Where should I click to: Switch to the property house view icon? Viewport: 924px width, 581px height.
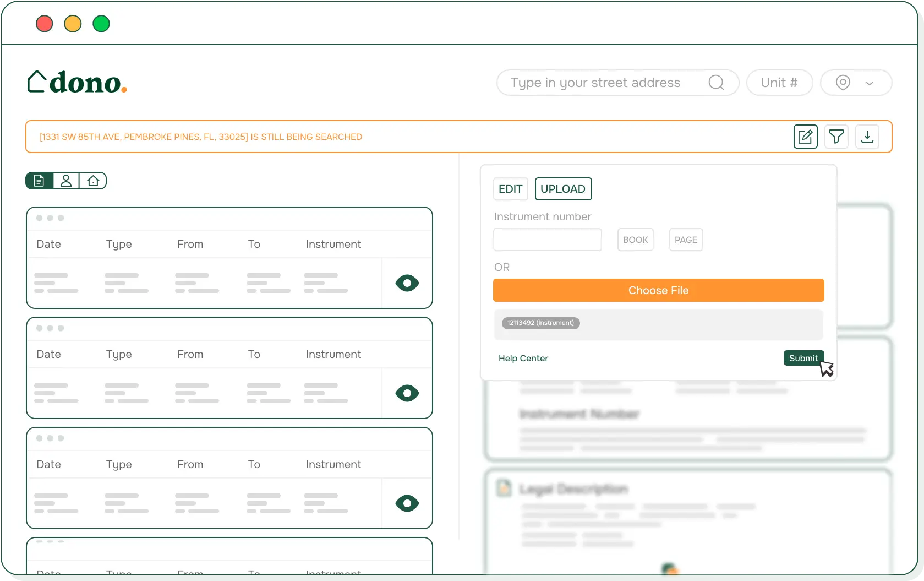pyautogui.click(x=92, y=180)
